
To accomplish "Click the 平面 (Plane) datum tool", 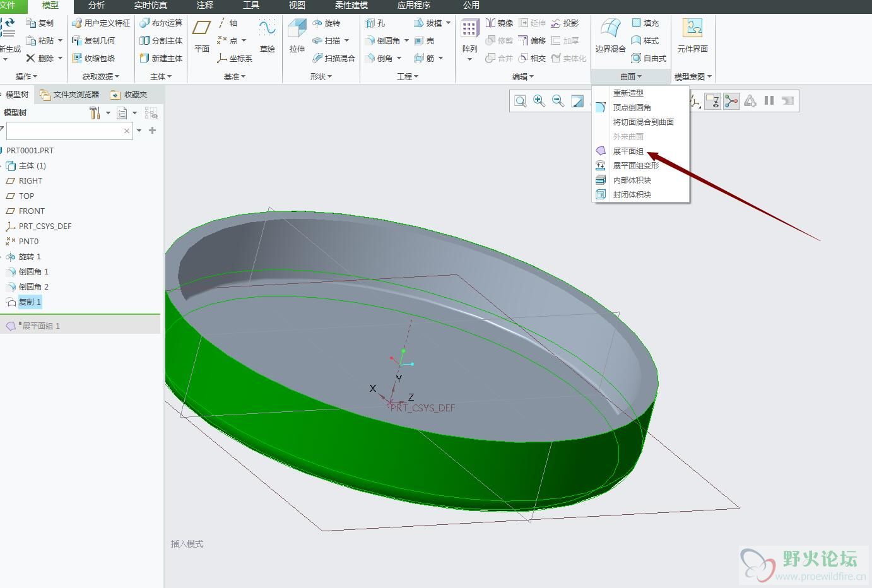I will click(x=202, y=35).
